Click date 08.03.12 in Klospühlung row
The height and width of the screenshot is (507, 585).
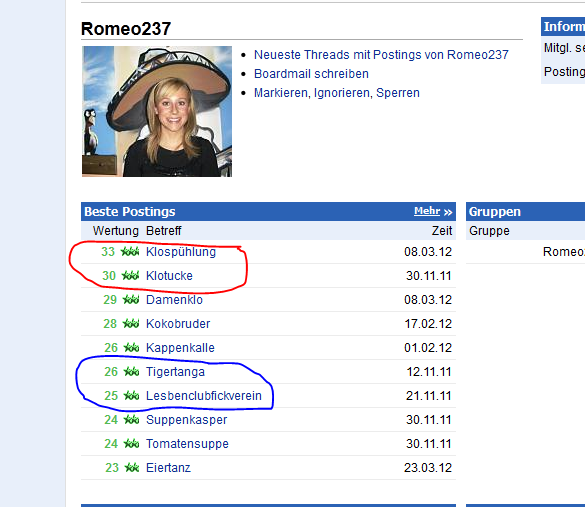coord(428,252)
